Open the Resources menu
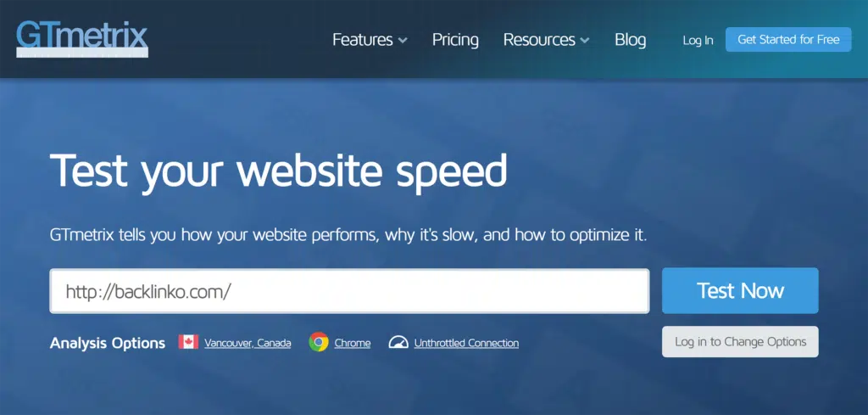Viewport: 868px width, 415px height. [x=539, y=40]
